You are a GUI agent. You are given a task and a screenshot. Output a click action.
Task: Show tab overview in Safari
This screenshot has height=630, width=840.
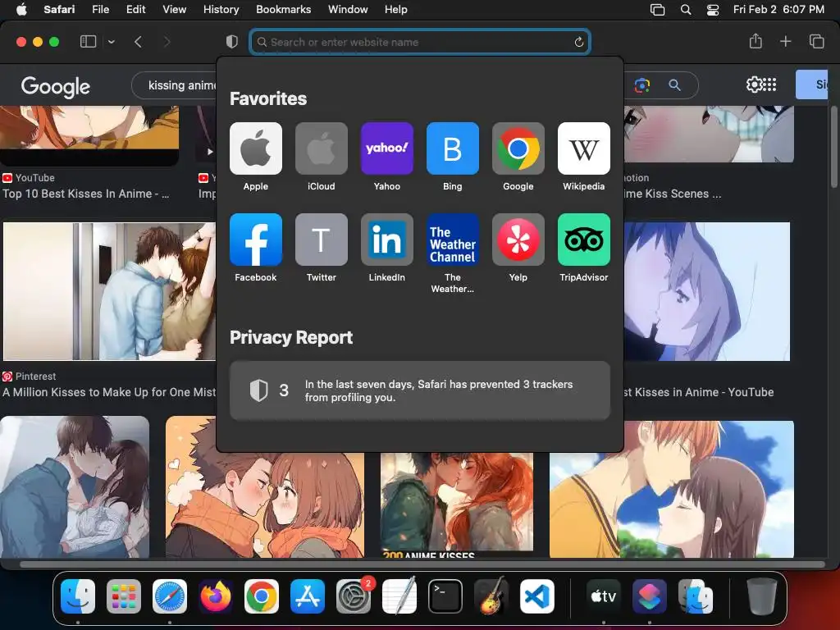[816, 41]
